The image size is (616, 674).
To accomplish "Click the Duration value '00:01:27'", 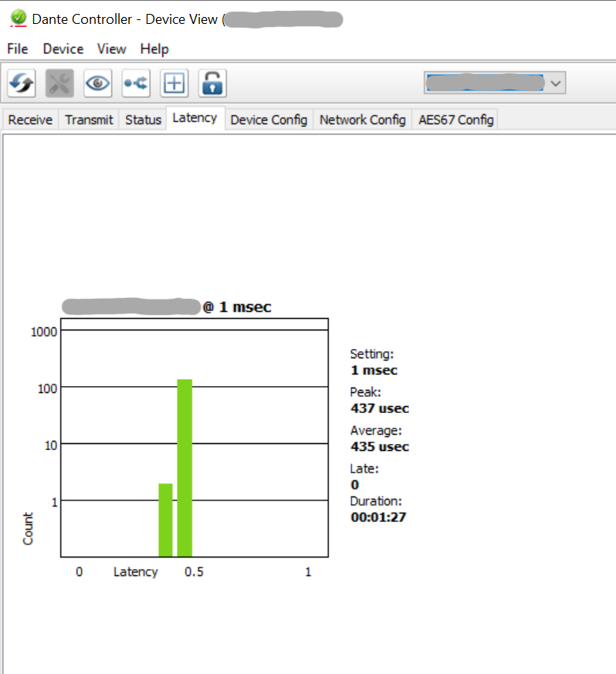I will tap(378, 517).
